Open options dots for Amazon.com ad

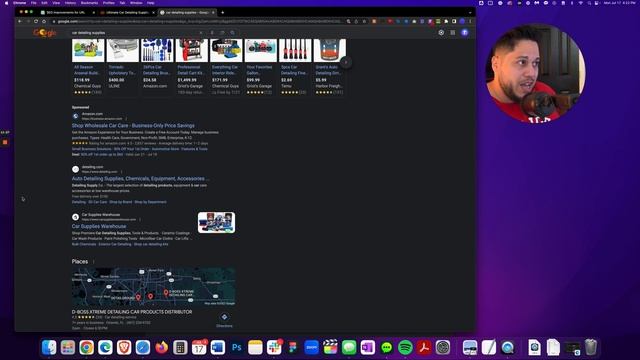pos(126,119)
